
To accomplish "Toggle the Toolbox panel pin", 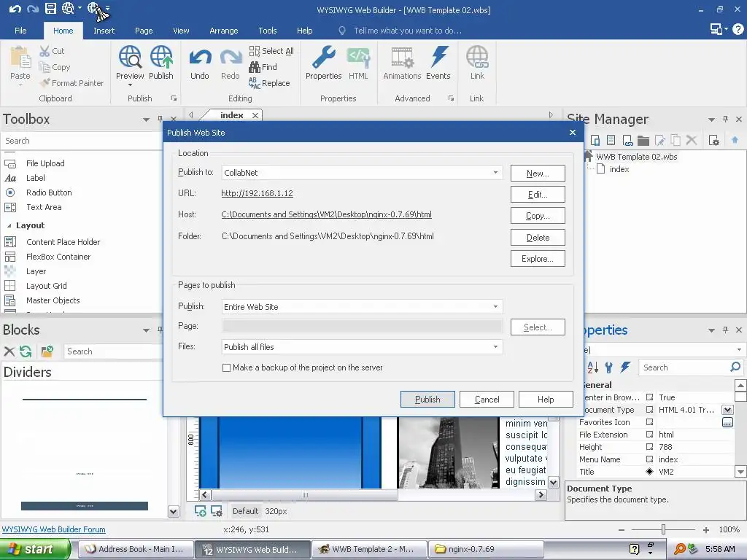I will tap(160, 119).
